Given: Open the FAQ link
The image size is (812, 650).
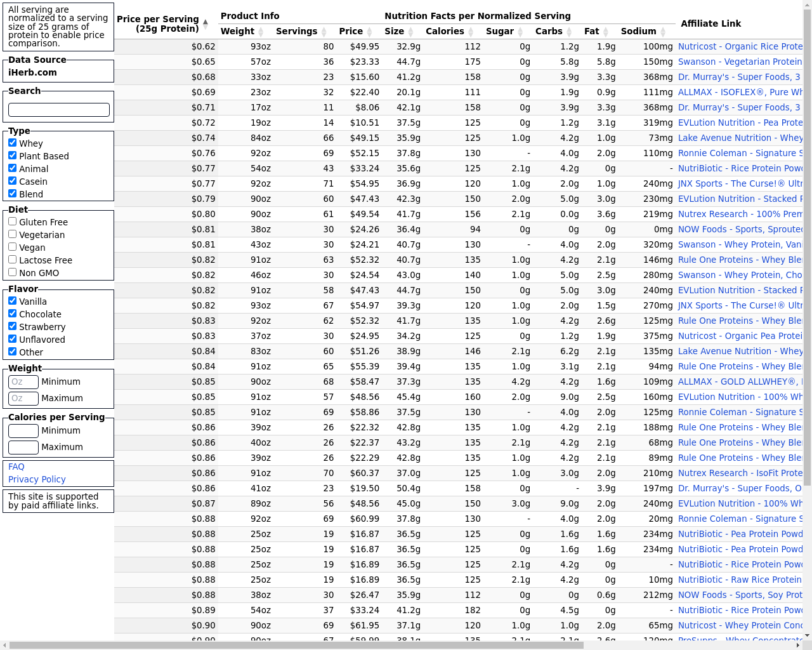Looking at the screenshot, I should click(16, 467).
